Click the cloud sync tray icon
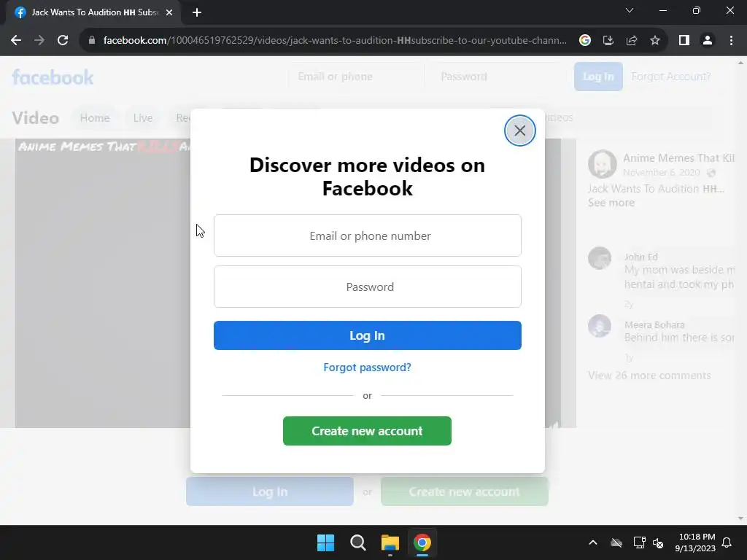 click(x=616, y=542)
